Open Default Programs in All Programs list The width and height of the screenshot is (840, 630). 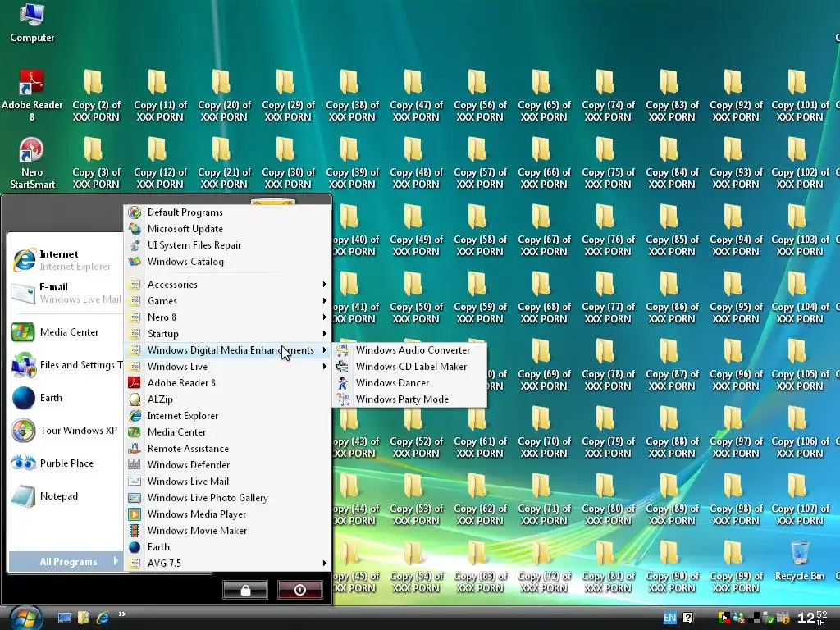coord(228,212)
